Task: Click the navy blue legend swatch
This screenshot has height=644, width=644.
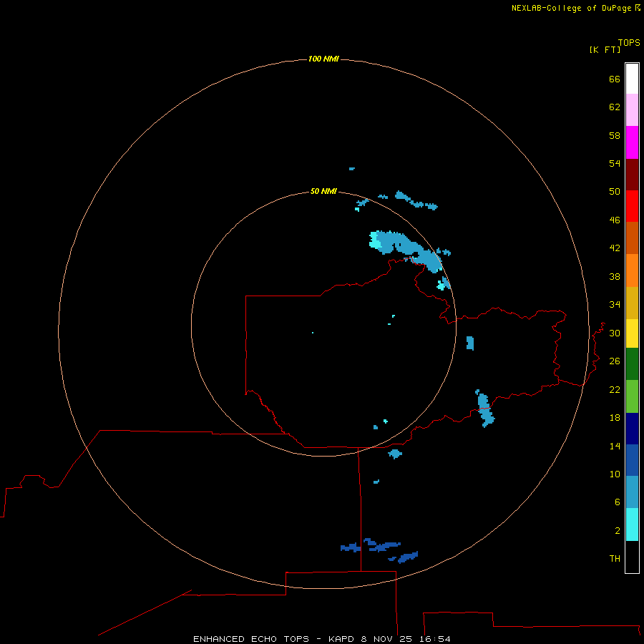Action: pyautogui.click(x=632, y=429)
